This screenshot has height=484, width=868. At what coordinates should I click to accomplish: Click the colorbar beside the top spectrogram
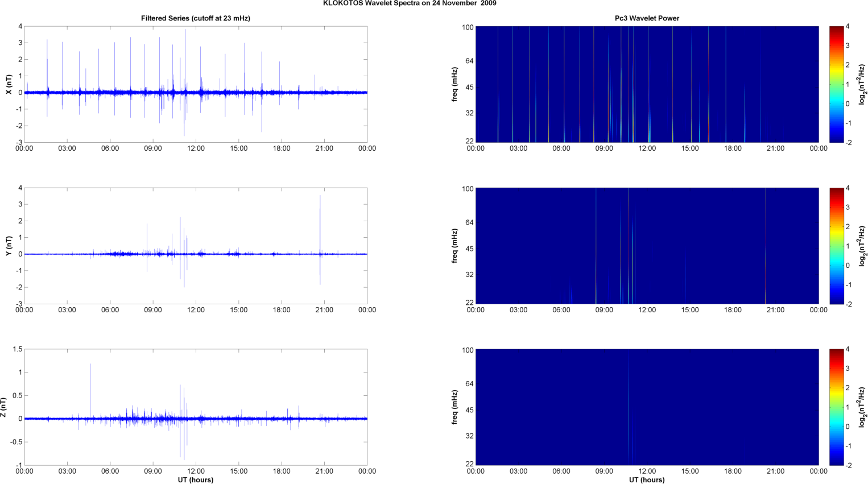click(x=836, y=84)
